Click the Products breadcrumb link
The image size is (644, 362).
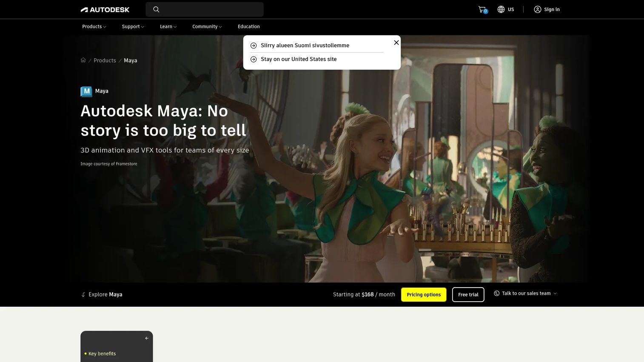pos(105,60)
